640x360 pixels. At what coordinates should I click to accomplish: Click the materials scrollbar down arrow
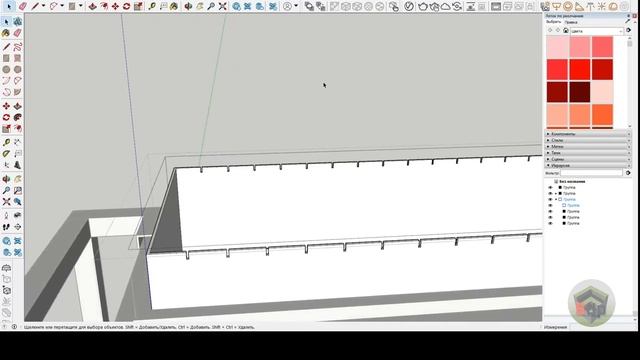pyautogui.click(x=629, y=126)
